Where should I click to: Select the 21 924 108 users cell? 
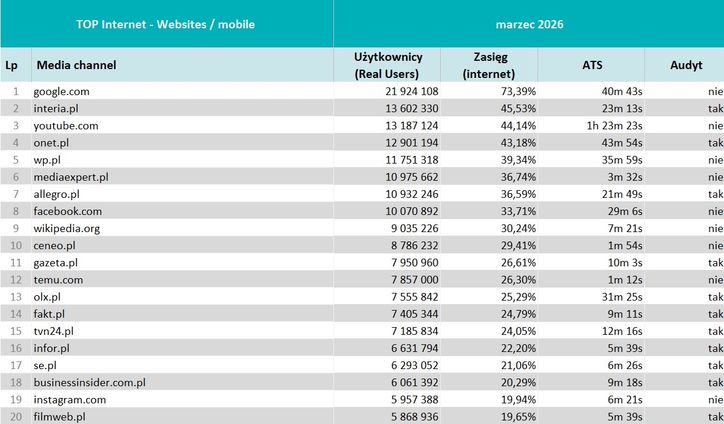click(x=404, y=92)
